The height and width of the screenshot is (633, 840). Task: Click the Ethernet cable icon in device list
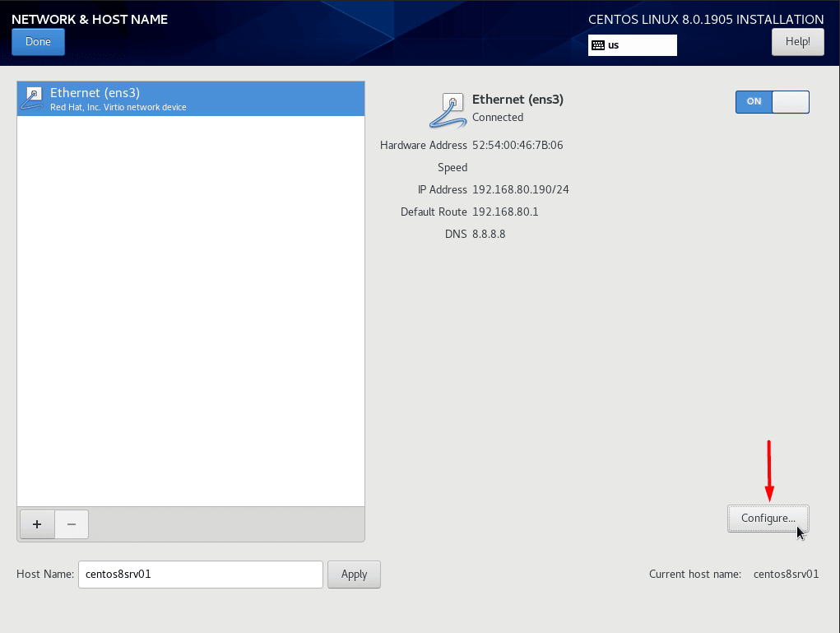(x=32, y=99)
